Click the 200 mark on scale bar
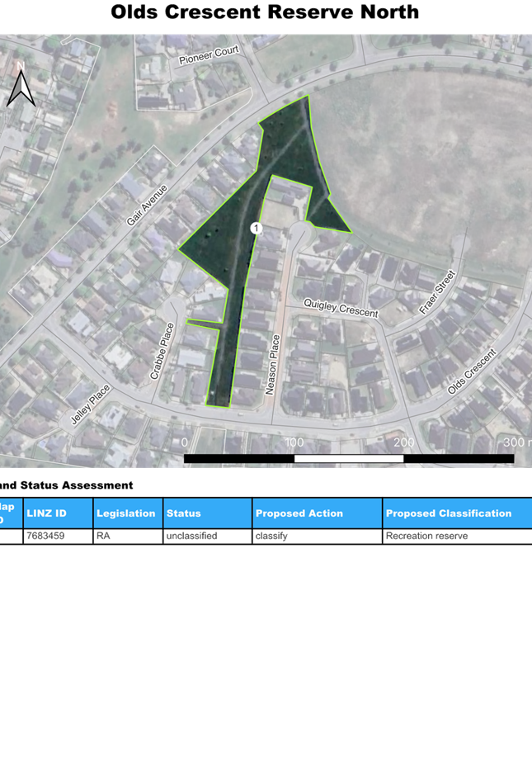This screenshot has height=771, width=532. (403, 442)
